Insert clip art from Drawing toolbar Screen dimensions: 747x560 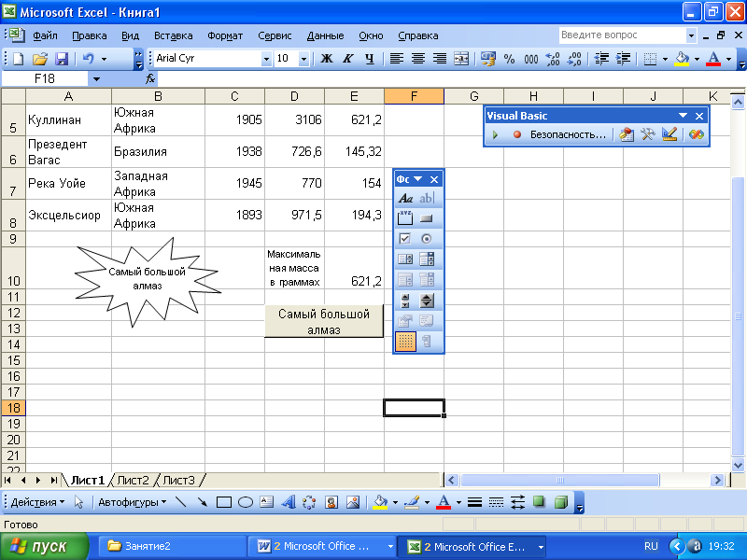pos(331,502)
